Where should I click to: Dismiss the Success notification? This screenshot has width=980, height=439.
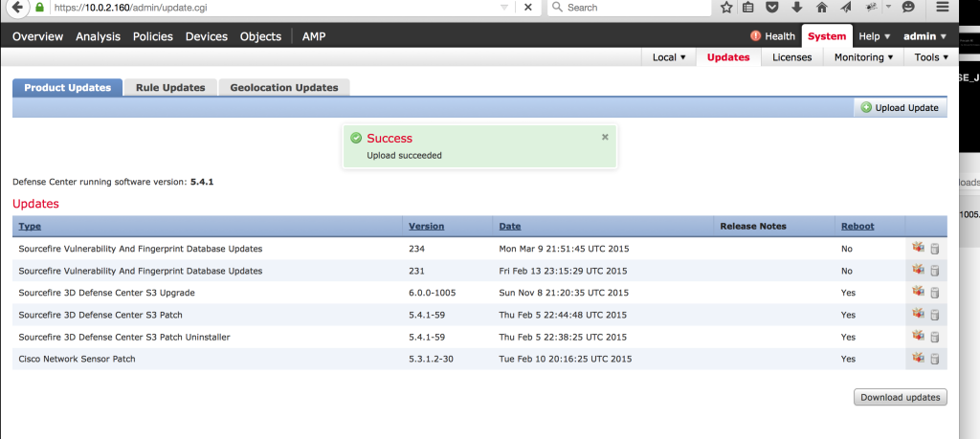coord(605,137)
